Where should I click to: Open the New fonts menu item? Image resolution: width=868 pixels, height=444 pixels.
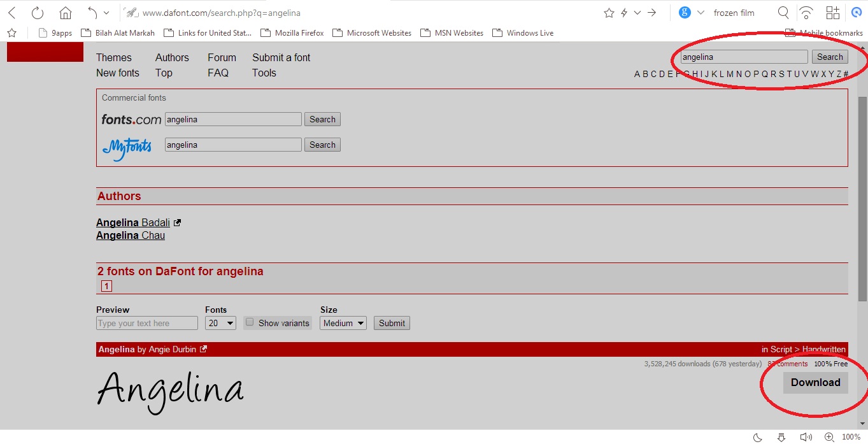tap(118, 73)
